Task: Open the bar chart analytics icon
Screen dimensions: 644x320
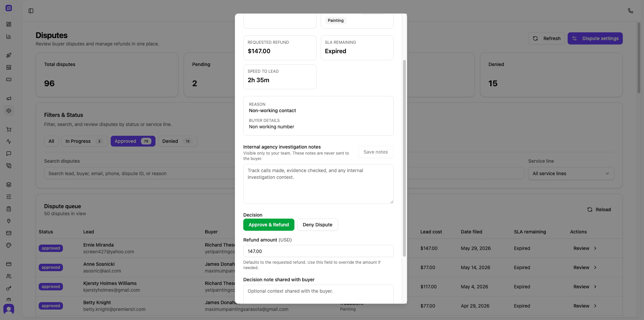Action: coord(9,36)
